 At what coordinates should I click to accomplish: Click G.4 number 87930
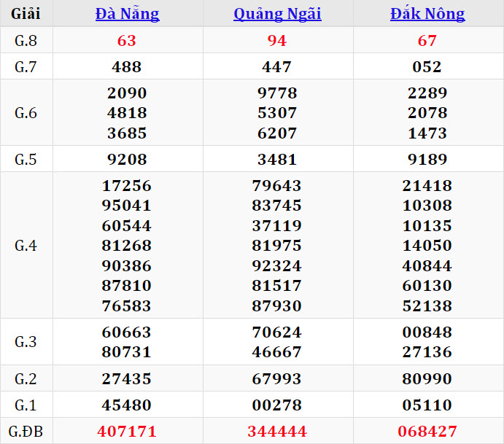[276, 306]
